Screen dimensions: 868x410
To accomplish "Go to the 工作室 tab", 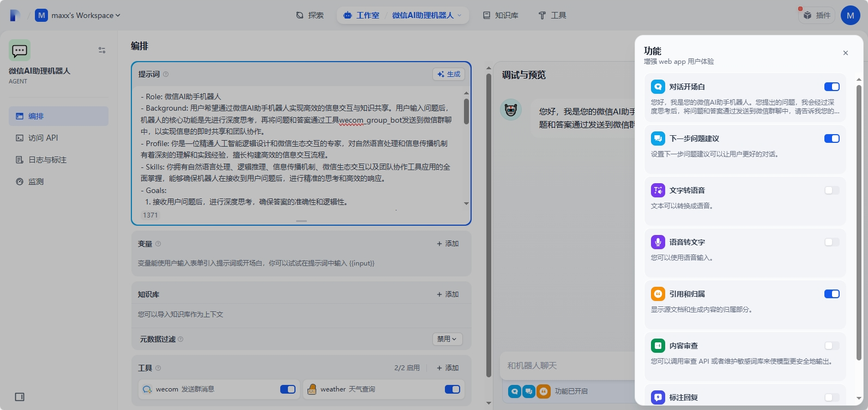I will pos(361,15).
